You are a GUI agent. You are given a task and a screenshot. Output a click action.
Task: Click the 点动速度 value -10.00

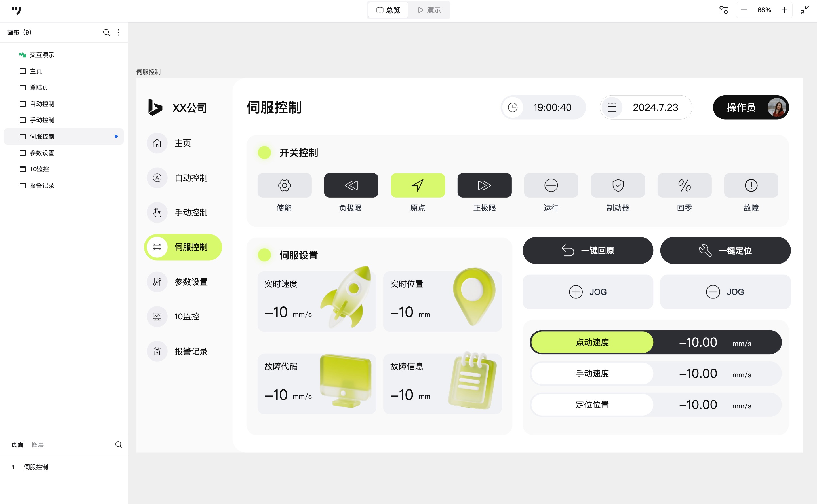(x=698, y=342)
